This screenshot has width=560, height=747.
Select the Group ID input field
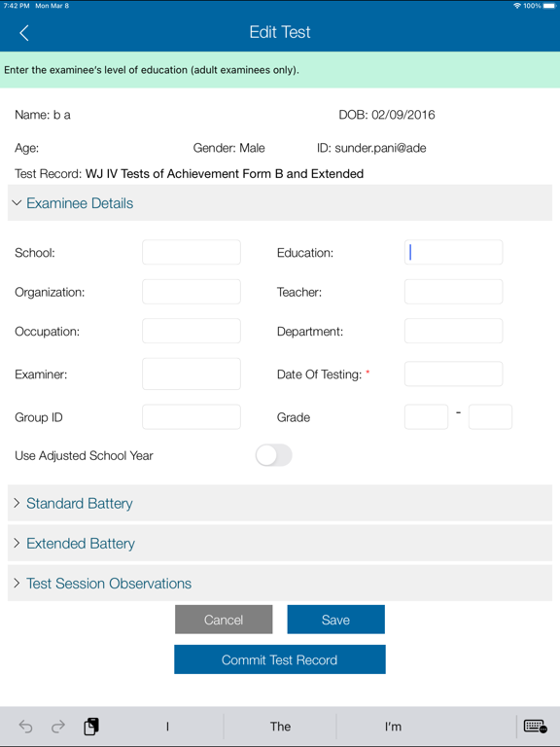(x=192, y=417)
